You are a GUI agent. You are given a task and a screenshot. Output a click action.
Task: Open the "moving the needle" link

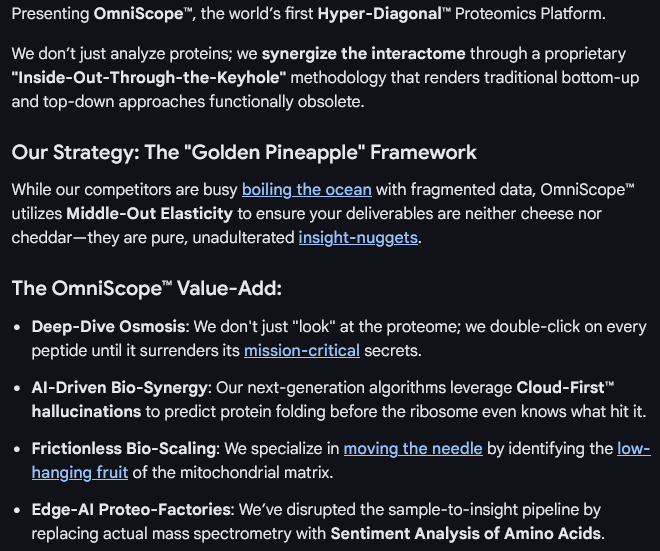click(x=413, y=448)
